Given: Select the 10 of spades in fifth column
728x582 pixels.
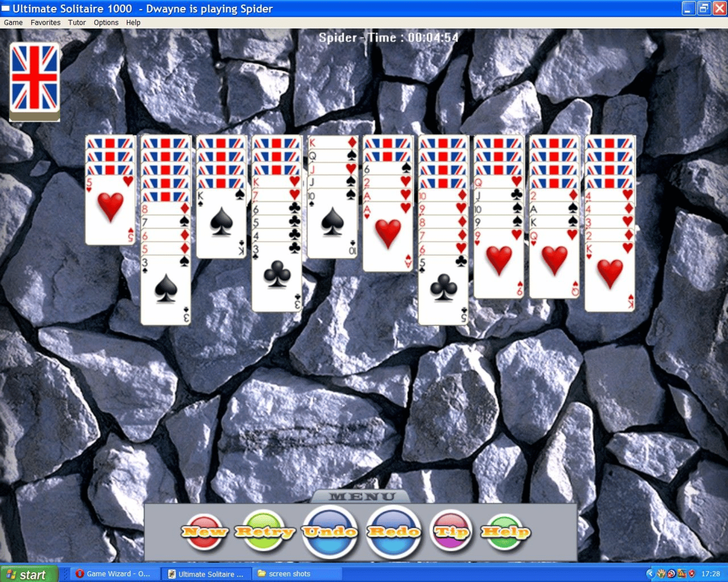Looking at the screenshot, I should tap(332, 223).
